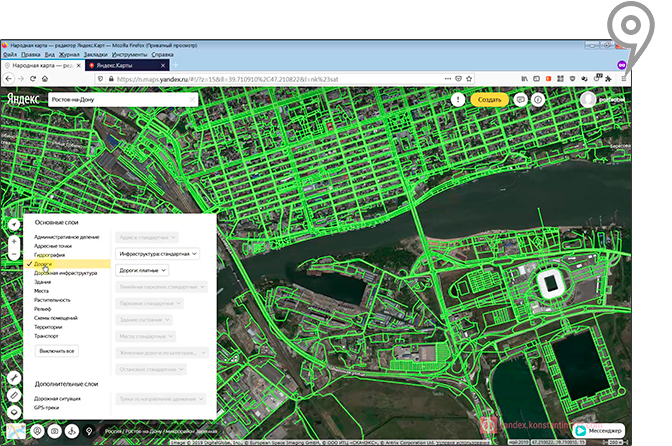Toggle the Дорожная инфраструктура layer
This screenshot has width=672, height=446.
[66, 273]
